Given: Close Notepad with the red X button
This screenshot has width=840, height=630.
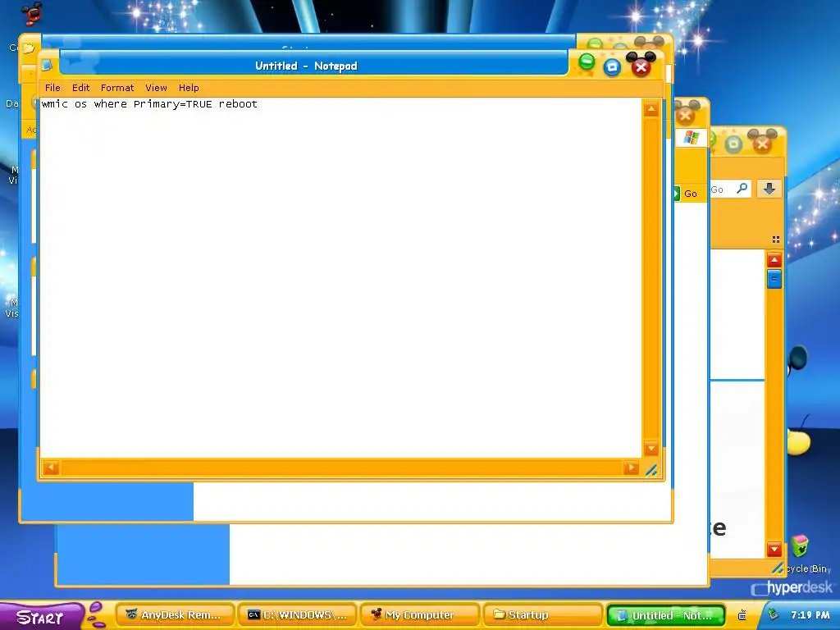Looking at the screenshot, I should click(x=641, y=67).
